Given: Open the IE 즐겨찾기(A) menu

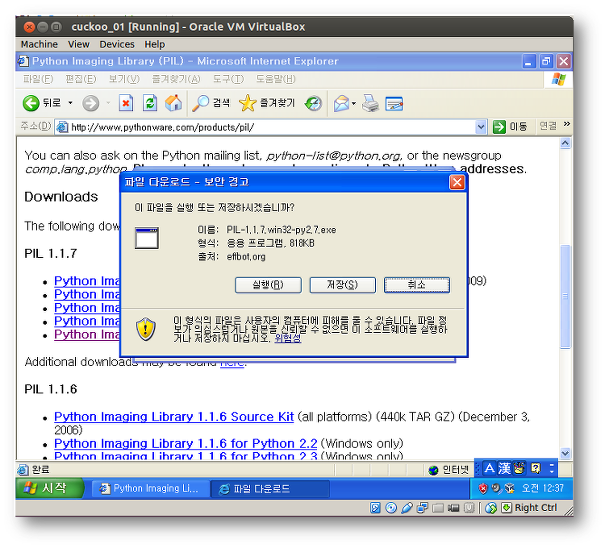Looking at the screenshot, I should pos(176,79).
